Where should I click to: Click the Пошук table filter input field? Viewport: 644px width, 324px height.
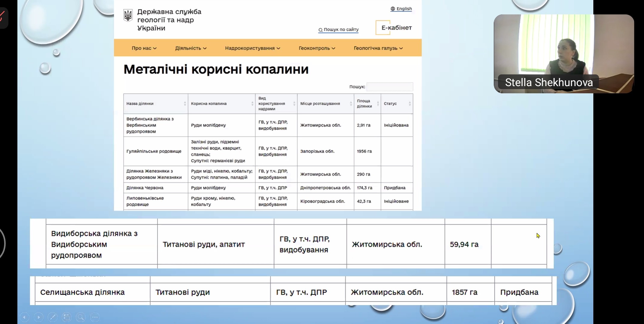tap(389, 87)
